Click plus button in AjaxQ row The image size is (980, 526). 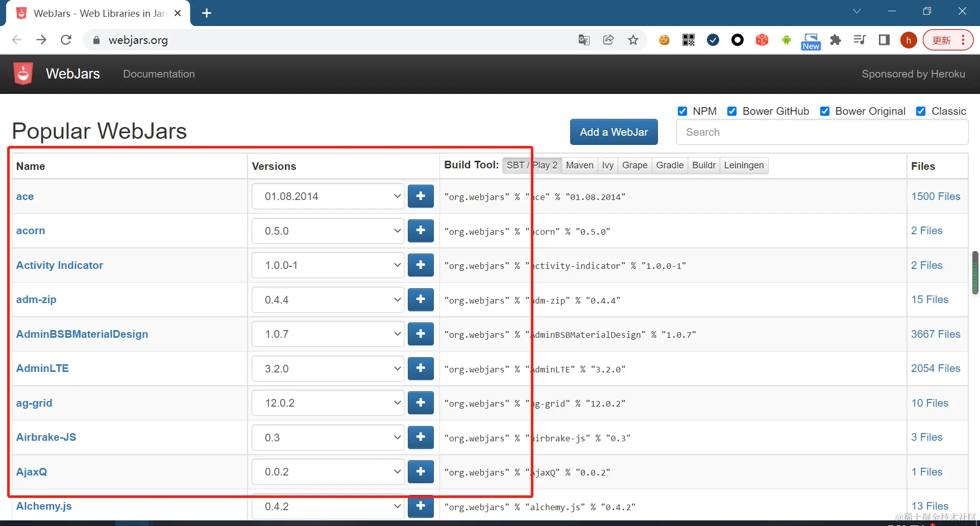tap(421, 472)
